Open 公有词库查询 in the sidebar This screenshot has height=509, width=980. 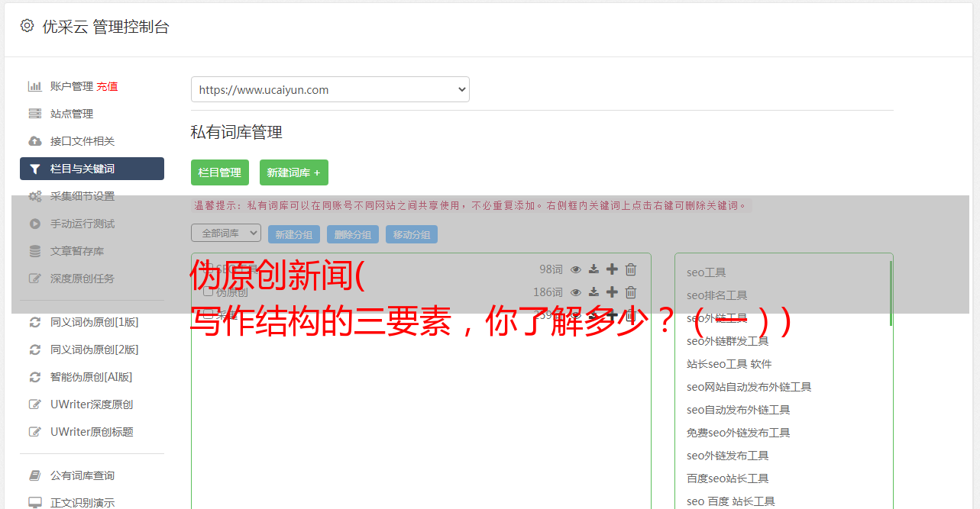(82, 475)
